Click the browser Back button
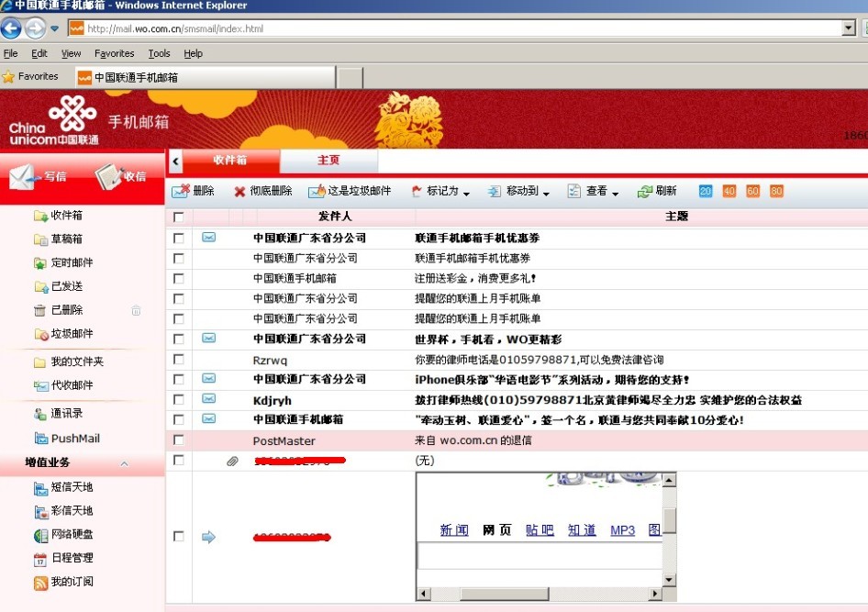868x612 pixels. pyautogui.click(x=10, y=28)
